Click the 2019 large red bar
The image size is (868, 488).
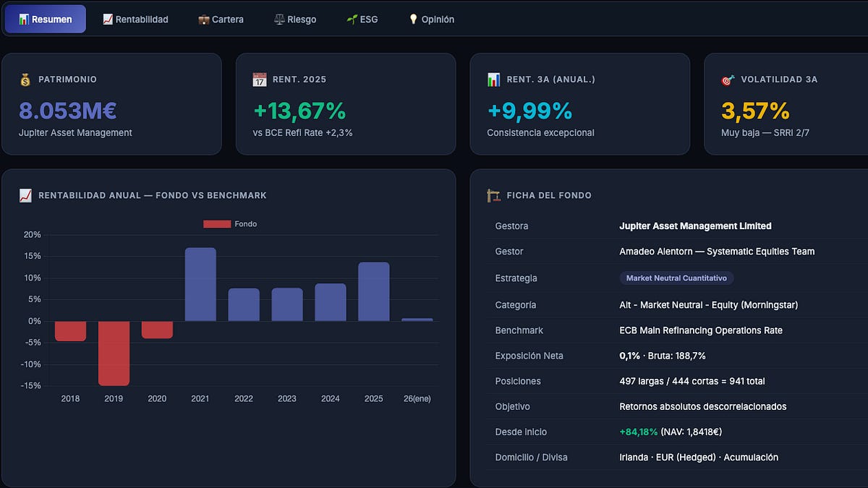[114, 353]
